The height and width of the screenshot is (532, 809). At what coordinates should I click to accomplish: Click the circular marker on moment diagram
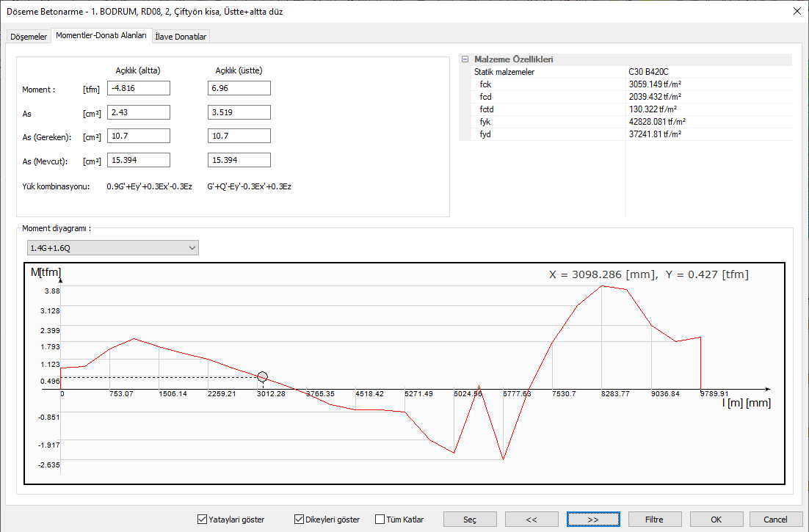coord(262,376)
